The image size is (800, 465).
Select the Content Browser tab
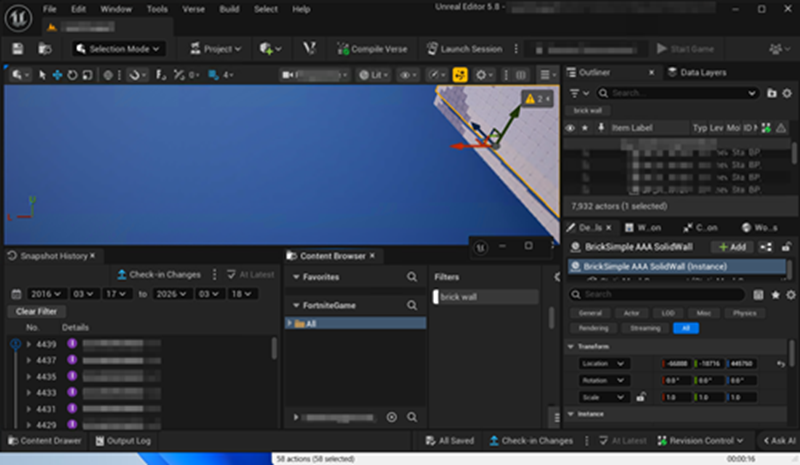(x=332, y=256)
